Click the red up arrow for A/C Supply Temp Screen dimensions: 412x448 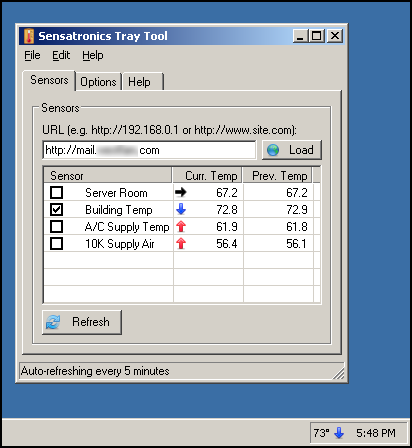[181, 226]
